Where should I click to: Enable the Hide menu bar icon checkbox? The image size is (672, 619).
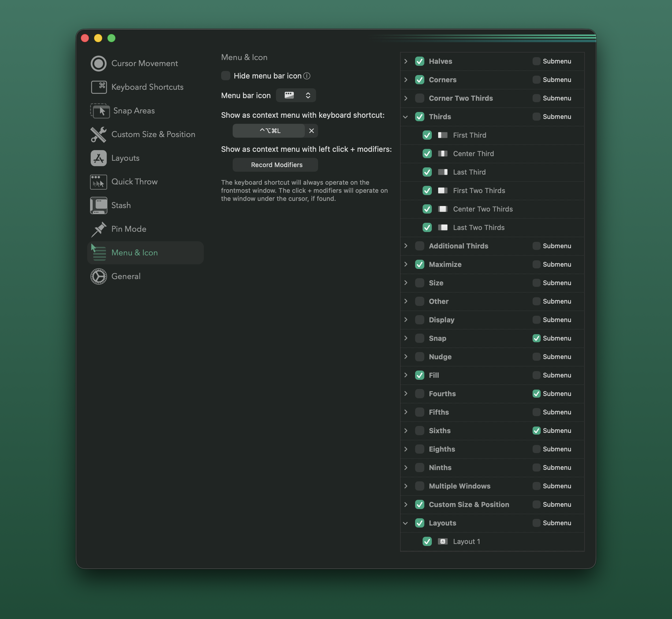226,76
